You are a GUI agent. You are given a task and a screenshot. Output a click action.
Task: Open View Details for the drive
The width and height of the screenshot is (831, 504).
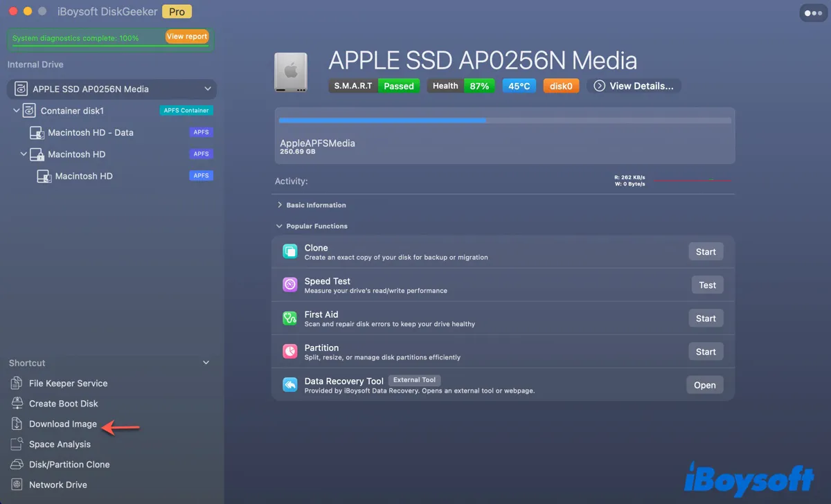click(634, 86)
